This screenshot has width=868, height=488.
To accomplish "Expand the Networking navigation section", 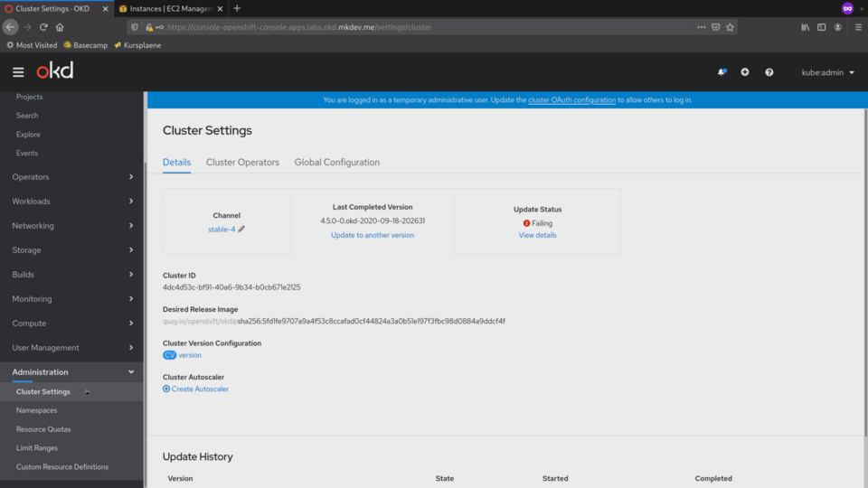I will click(72, 226).
